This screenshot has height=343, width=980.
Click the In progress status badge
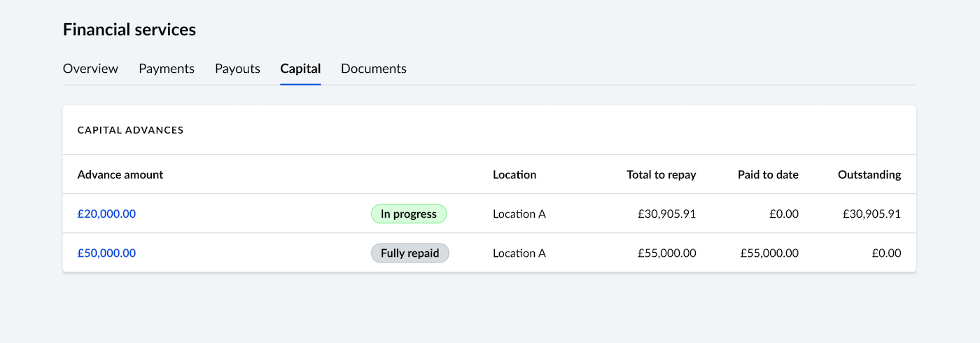coord(409,214)
